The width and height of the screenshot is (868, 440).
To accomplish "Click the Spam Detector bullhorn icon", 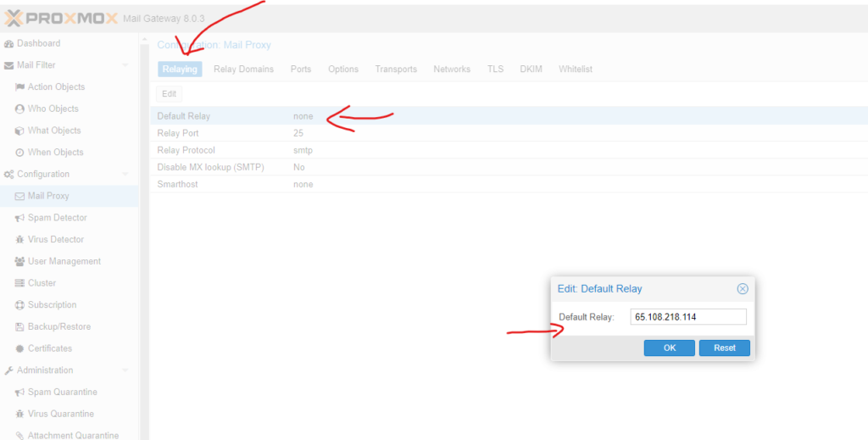I will (19, 218).
